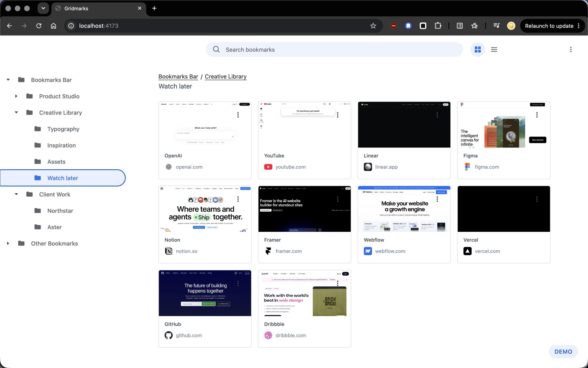This screenshot has height=368, width=588.
Task: Open the media controls icon
Action: (496, 26)
